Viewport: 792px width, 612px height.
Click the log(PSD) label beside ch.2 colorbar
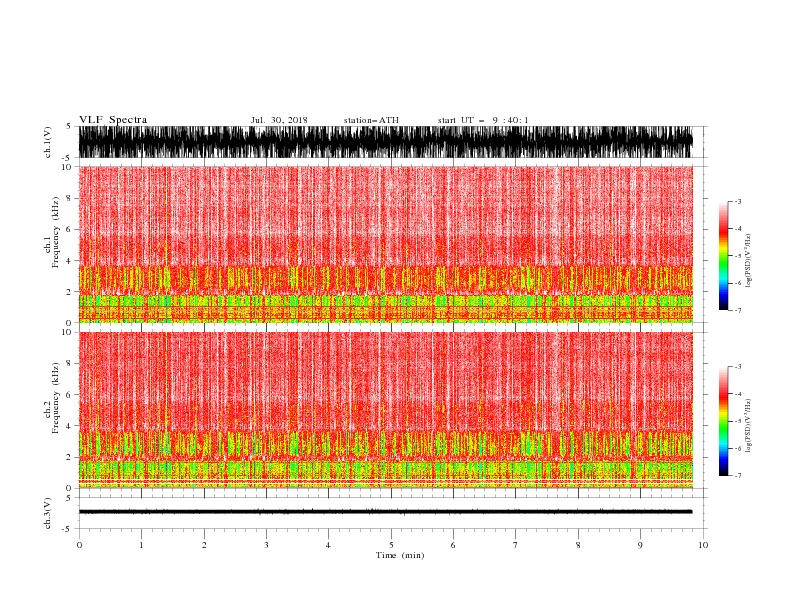pos(748,425)
